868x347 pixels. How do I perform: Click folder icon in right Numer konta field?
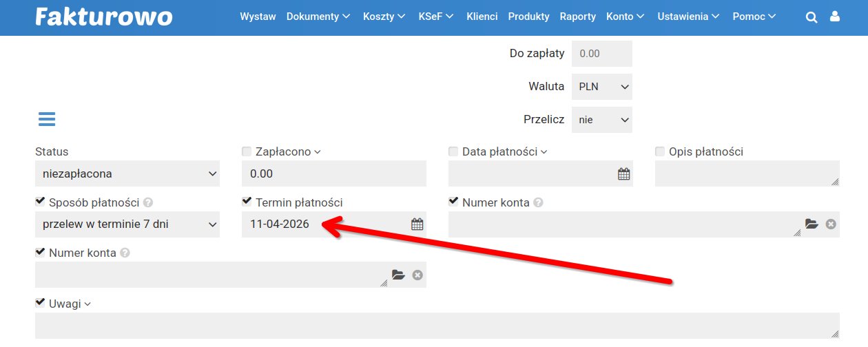812,224
